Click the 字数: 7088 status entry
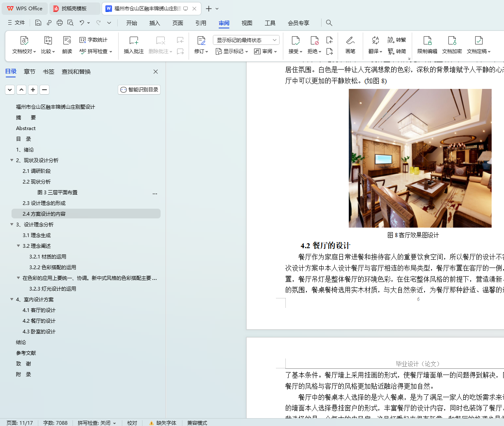 point(55,423)
